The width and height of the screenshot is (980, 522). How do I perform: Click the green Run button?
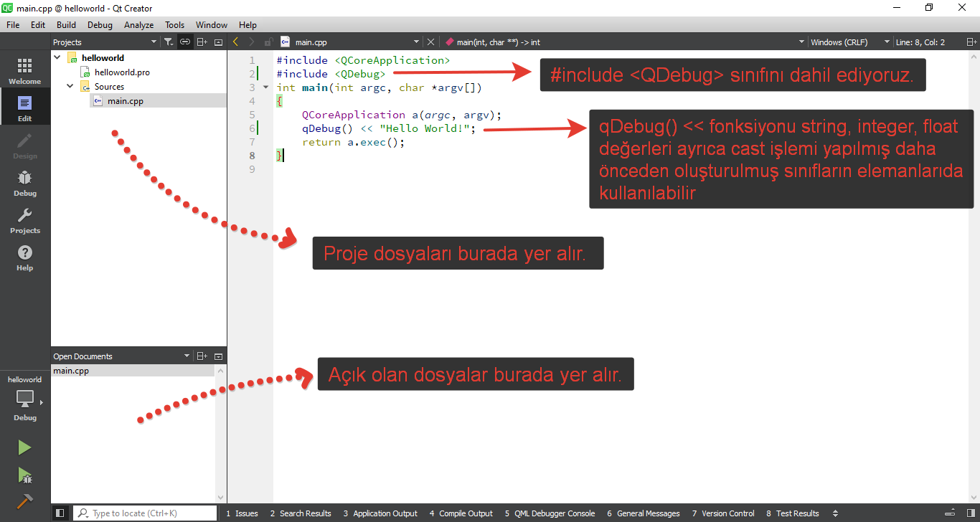click(x=24, y=448)
